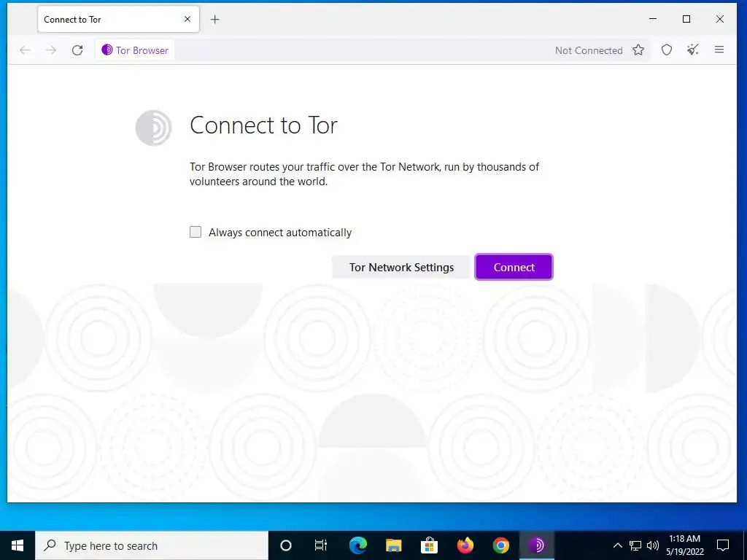Bookmark this page with star icon
Screen dimensions: 747x560
coord(638,50)
